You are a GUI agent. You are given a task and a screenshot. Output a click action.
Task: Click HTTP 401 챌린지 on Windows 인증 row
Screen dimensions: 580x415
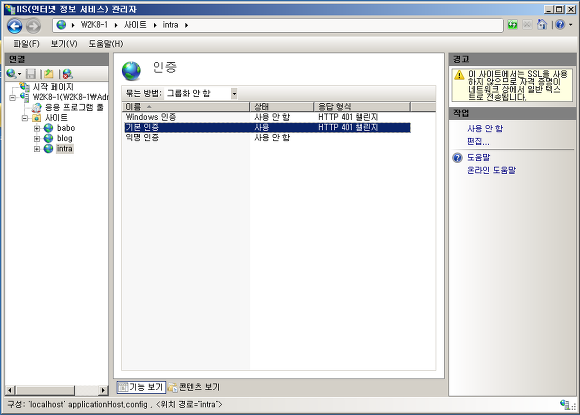click(348, 117)
